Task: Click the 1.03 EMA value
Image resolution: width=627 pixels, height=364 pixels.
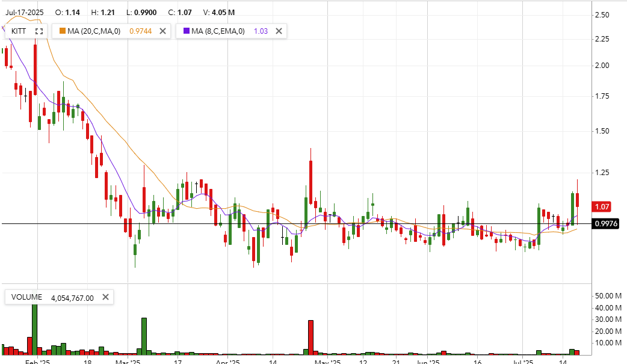Action: pyautogui.click(x=261, y=31)
